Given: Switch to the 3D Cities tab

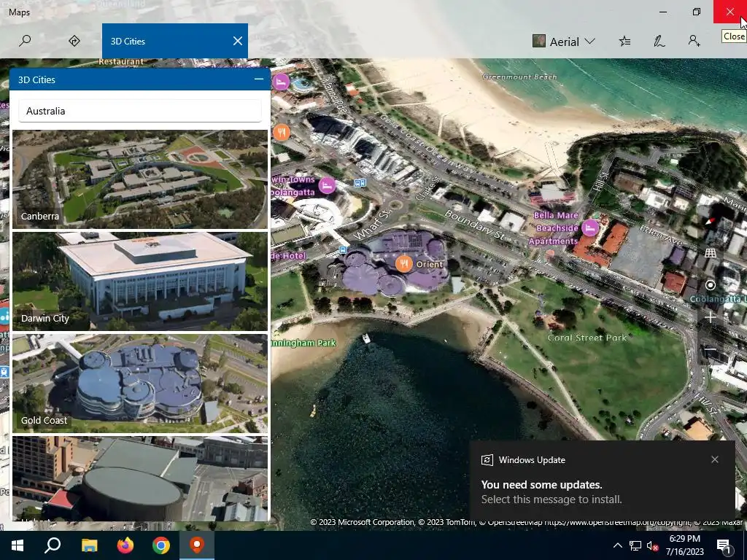Looking at the screenshot, I should coord(175,41).
